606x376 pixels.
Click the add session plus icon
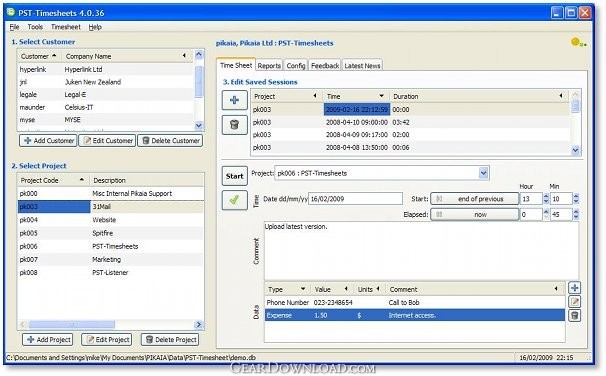click(x=235, y=100)
